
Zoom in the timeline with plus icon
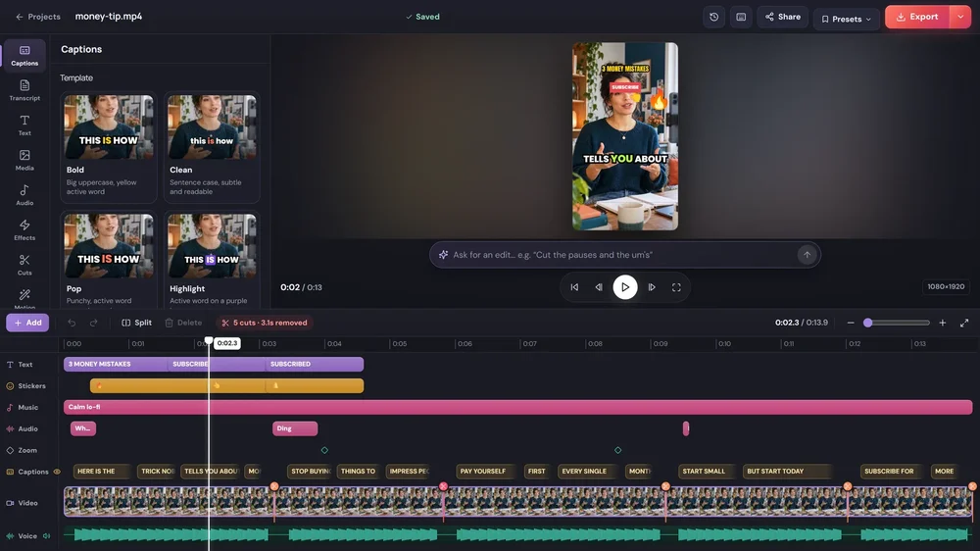[943, 323]
